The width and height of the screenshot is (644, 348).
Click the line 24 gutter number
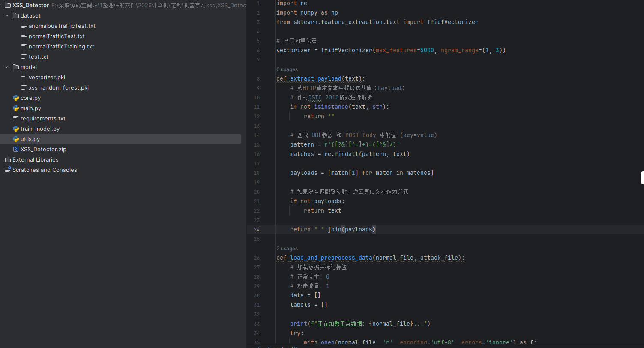256,229
